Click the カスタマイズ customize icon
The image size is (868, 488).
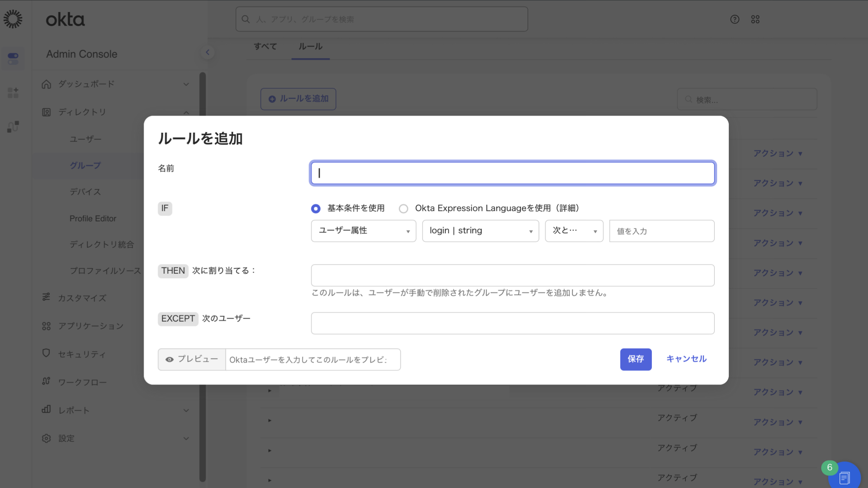pyautogui.click(x=46, y=298)
